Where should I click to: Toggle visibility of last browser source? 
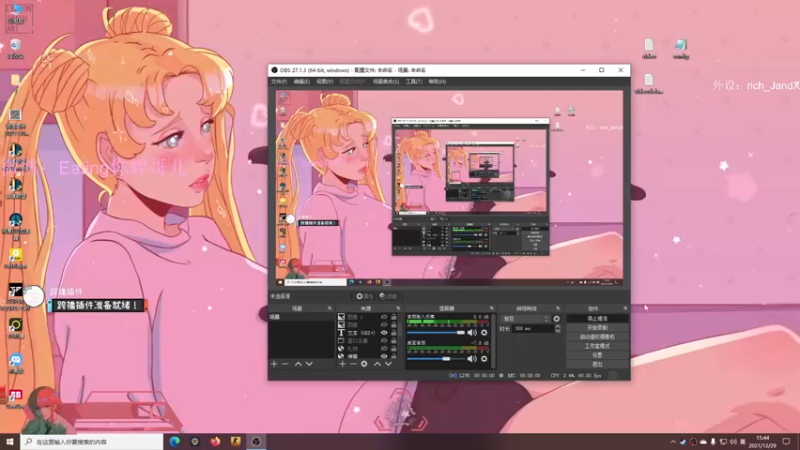(x=384, y=356)
